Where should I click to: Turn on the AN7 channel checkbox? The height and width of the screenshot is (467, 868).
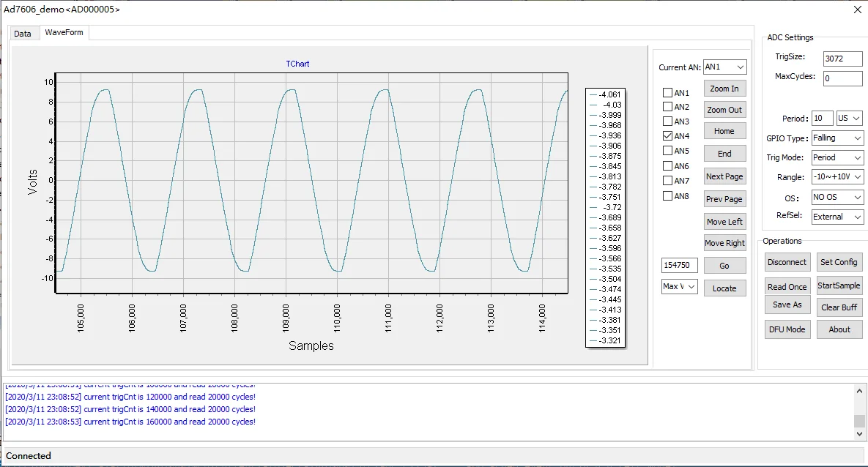coord(667,180)
